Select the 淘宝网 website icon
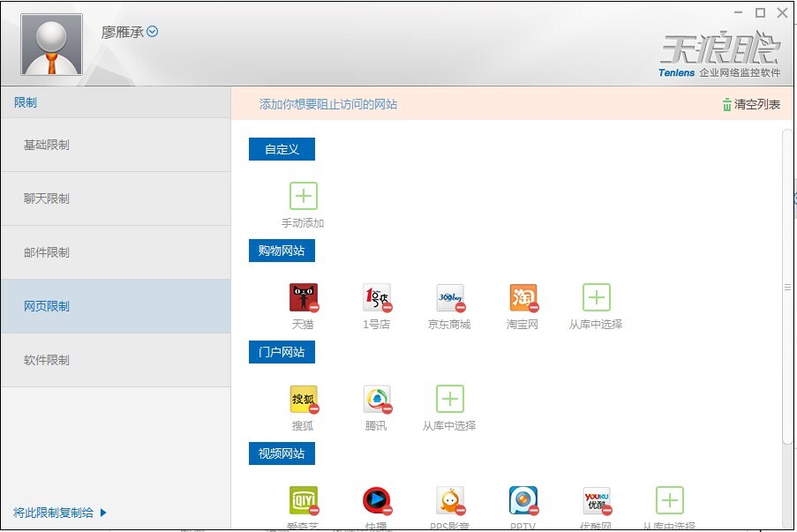The height and width of the screenshot is (532, 797). click(x=523, y=297)
